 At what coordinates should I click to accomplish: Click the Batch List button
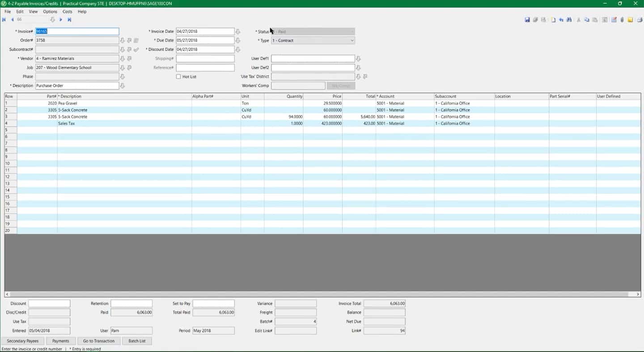tap(137, 341)
